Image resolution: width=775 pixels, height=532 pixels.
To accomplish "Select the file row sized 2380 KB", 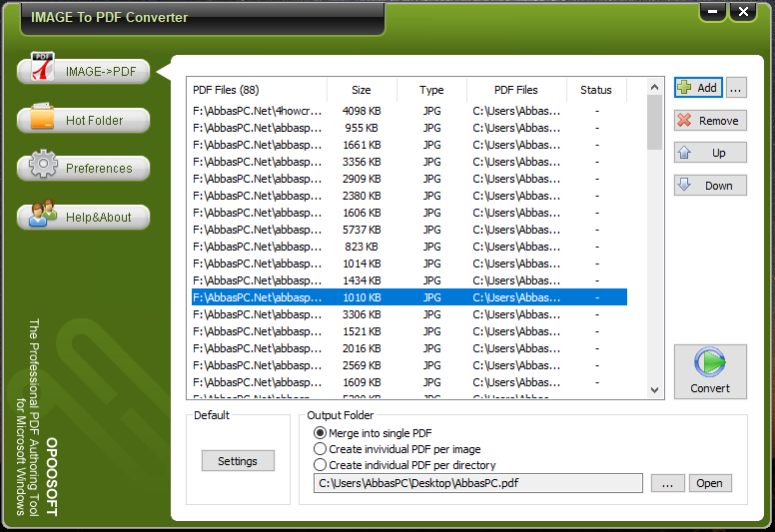I will point(409,196).
